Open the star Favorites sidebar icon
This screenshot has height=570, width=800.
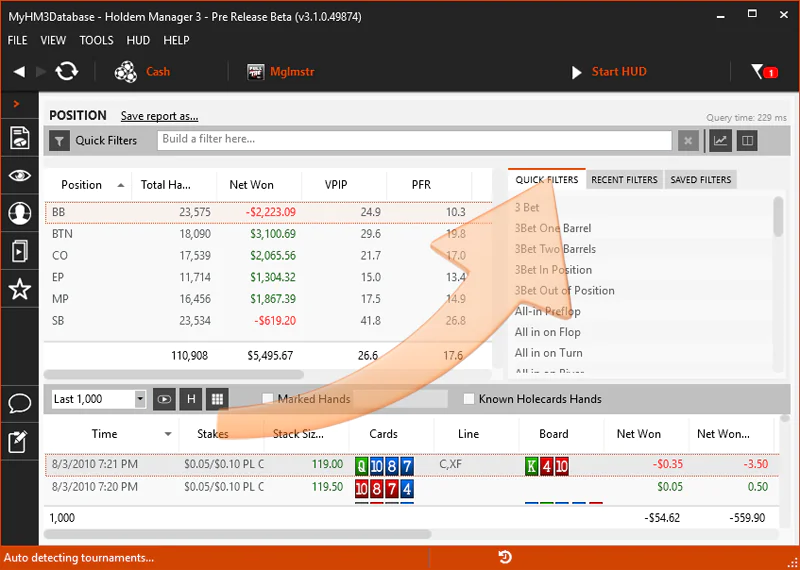tap(19, 289)
